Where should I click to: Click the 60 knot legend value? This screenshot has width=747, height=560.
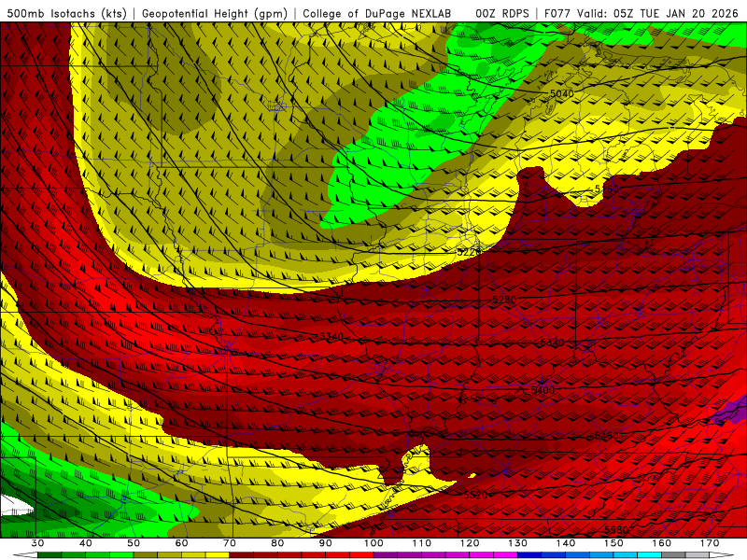pos(181,543)
